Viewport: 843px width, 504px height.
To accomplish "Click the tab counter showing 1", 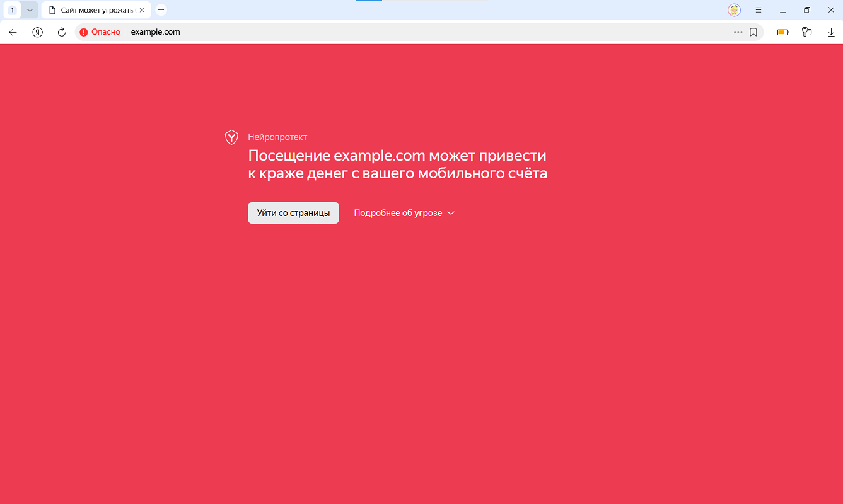I will (12, 10).
